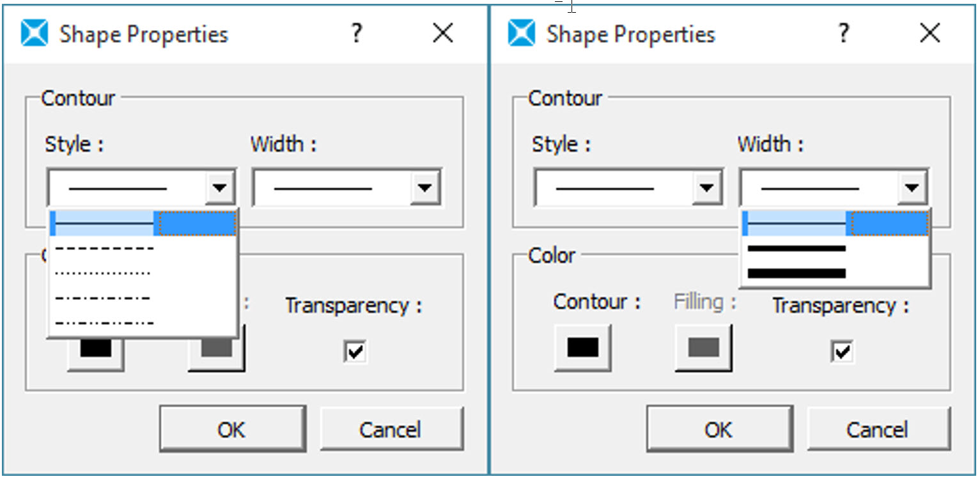This screenshot has width=980, height=479.
Task: Open the gray Filling color swatch in right dialog
Action: coord(703,348)
